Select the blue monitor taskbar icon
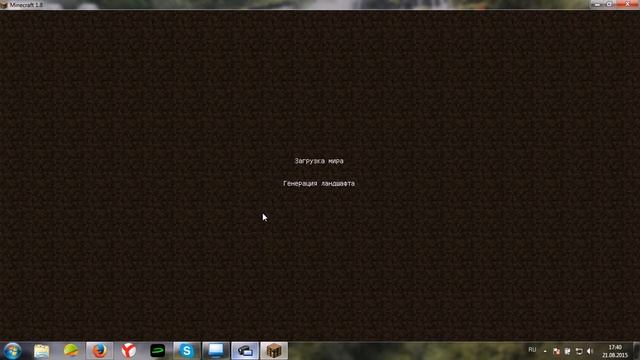640x360 pixels. point(216,351)
